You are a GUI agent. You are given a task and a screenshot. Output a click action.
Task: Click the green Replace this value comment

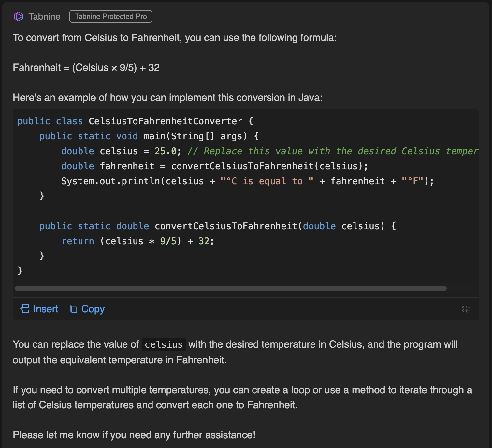click(x=332, y=151)
